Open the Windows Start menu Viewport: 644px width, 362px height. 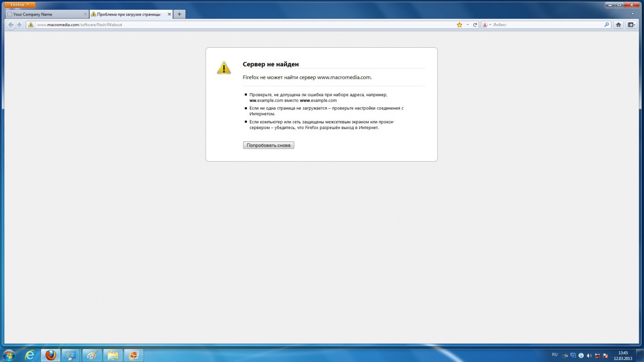coord(9,355)
